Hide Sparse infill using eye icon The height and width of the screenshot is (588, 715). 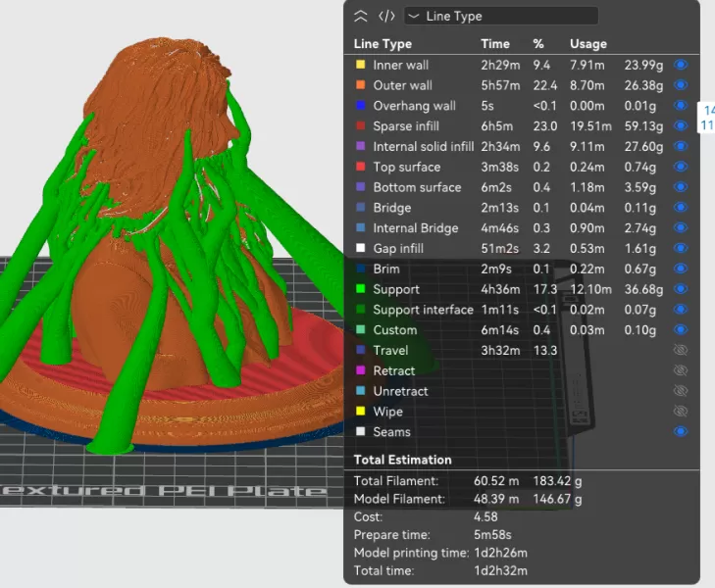[681, 125]
